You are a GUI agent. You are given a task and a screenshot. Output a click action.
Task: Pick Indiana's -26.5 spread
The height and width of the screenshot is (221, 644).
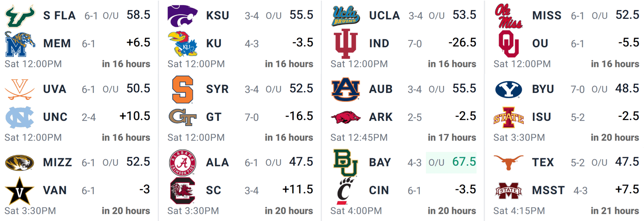click(462, 43)
